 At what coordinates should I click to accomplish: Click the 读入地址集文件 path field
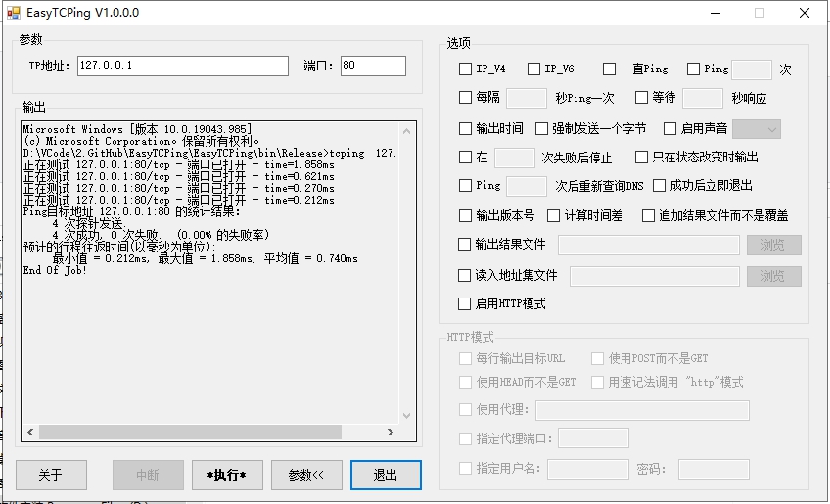pos(655,276)
